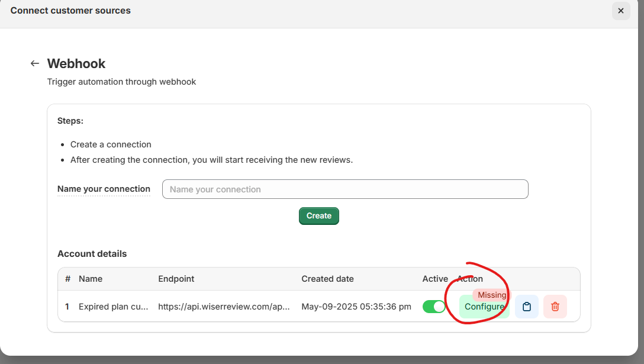The height and width of the screenshot is (364, 644).
Task: Close the Connect customer sources dialog
Action: (620, 11)
